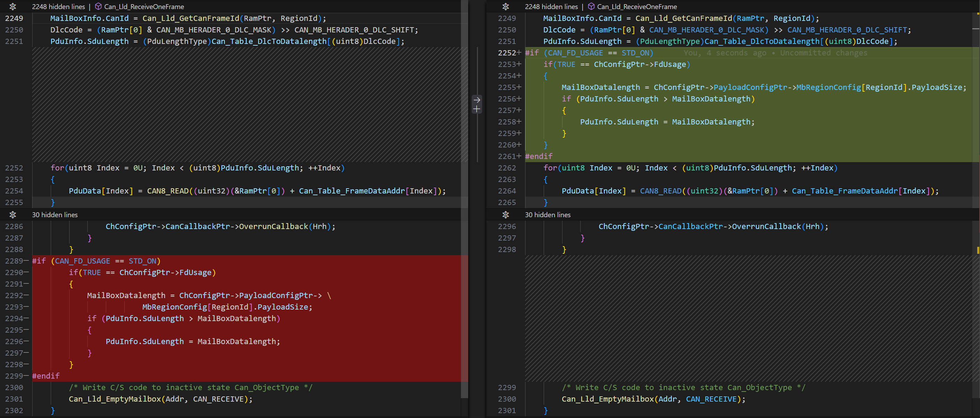Click the symbol cube icon in right breadcrumb
This screenshot has width=980, height=418.
591,7
